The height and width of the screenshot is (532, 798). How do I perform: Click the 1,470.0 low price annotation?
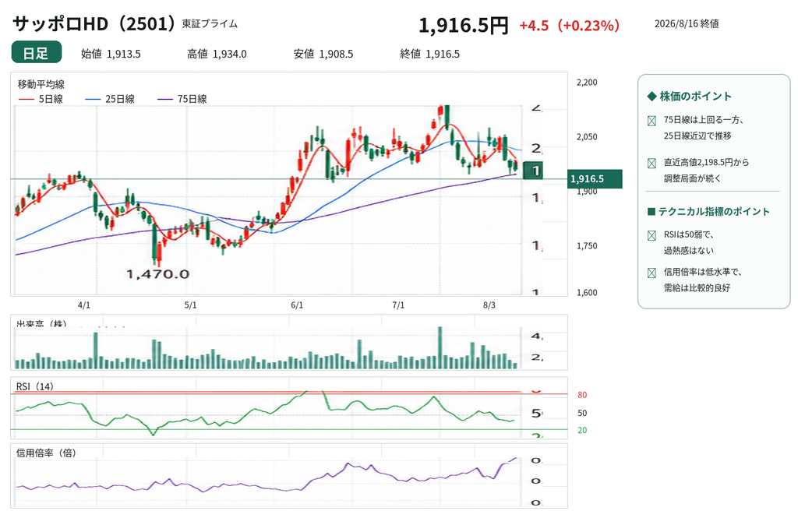pos(157,275)
